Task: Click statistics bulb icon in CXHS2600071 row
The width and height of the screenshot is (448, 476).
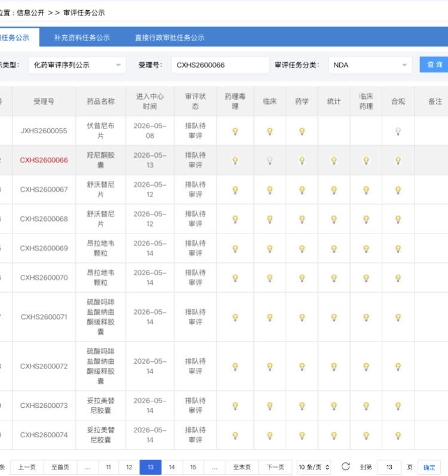Action: pyautogui.click(x=334, y=317)
